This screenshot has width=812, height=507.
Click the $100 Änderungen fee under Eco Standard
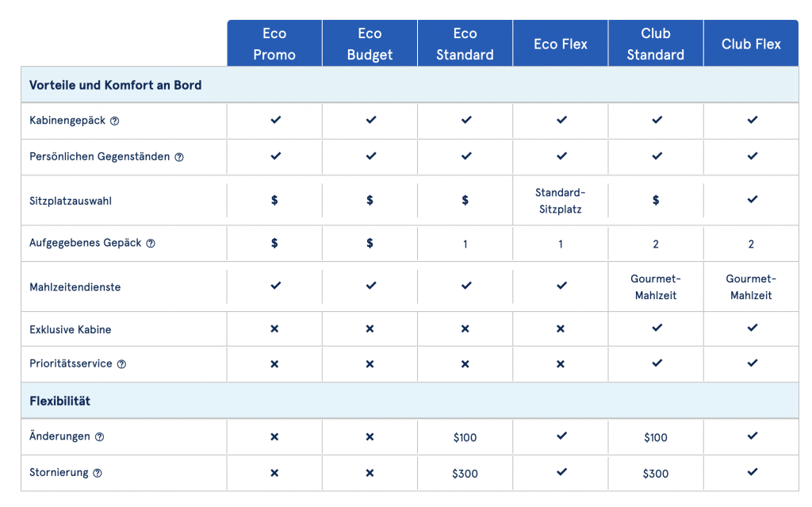pyautogui.click(x=465, y=437)
